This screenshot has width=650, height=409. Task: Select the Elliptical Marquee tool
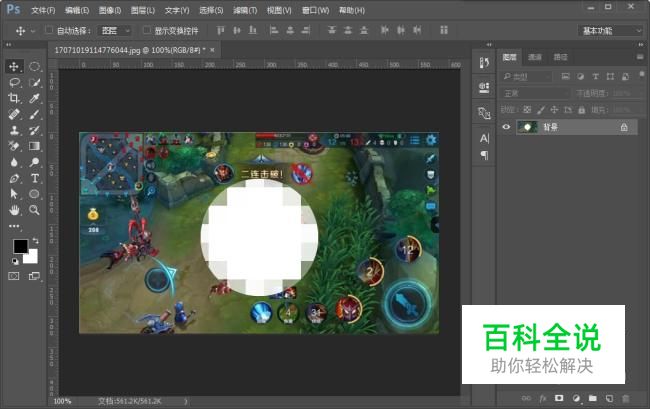tap(34, 66)
